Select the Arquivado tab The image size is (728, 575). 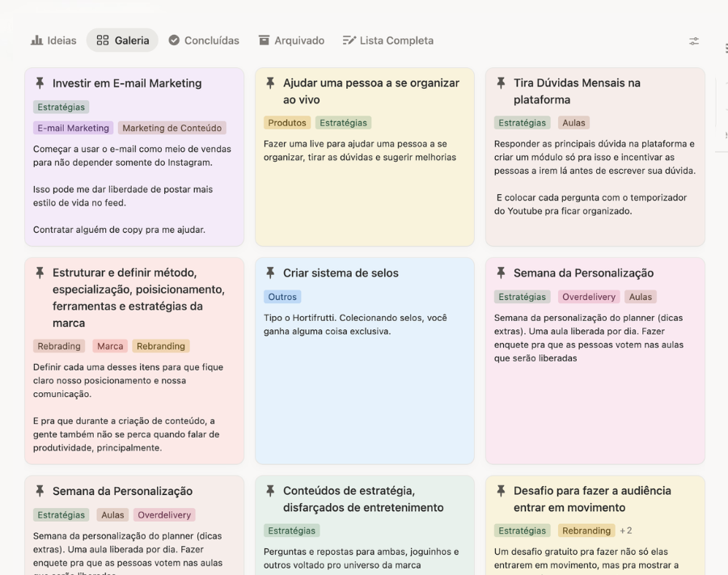291,40
